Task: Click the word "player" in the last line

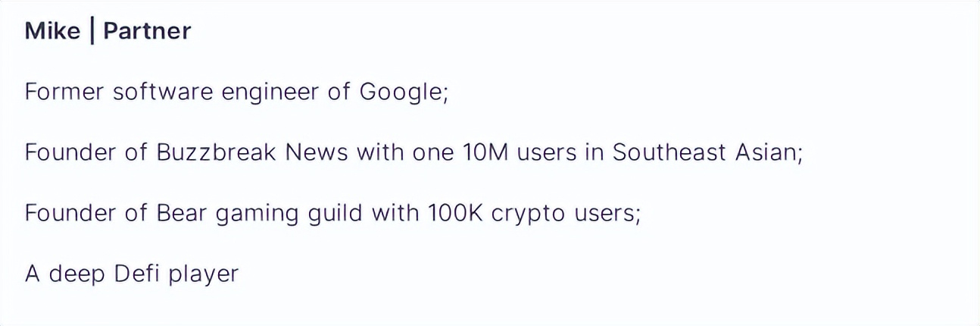Action: pyautogui.click(x=203, y=274)
